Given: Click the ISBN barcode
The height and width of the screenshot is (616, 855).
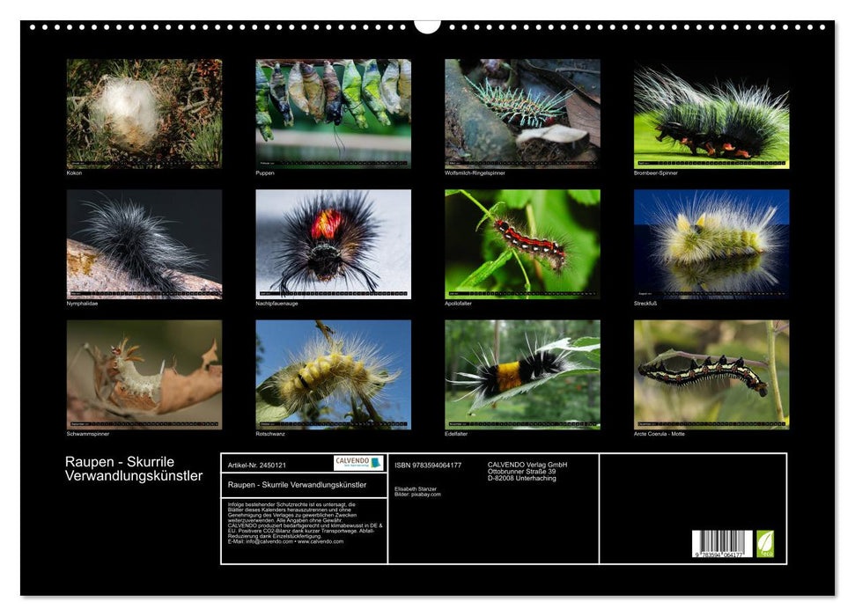Looking at the screenshot, I should coord(722,544).
